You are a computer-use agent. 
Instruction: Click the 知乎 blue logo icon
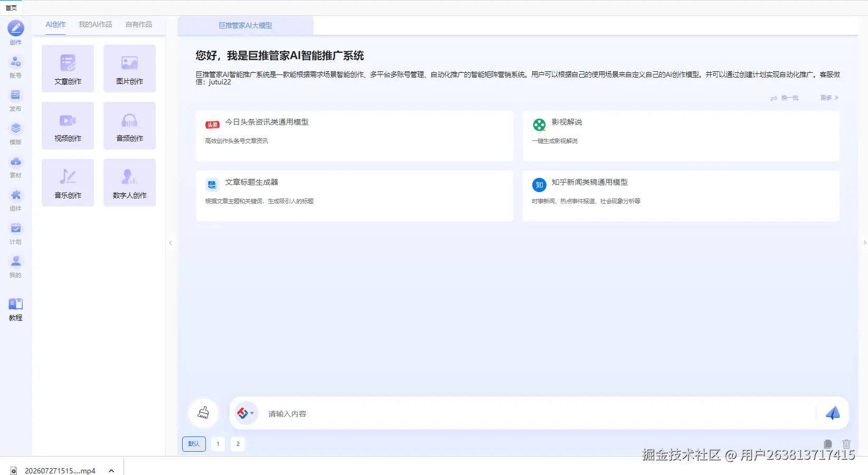(539, 185)
